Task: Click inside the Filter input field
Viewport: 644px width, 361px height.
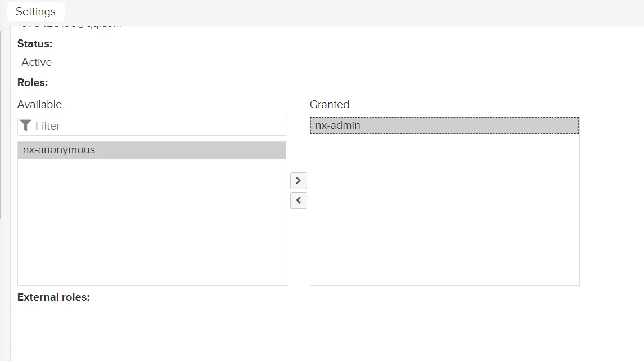Action: pyautogui.click(x=112, y=126)
